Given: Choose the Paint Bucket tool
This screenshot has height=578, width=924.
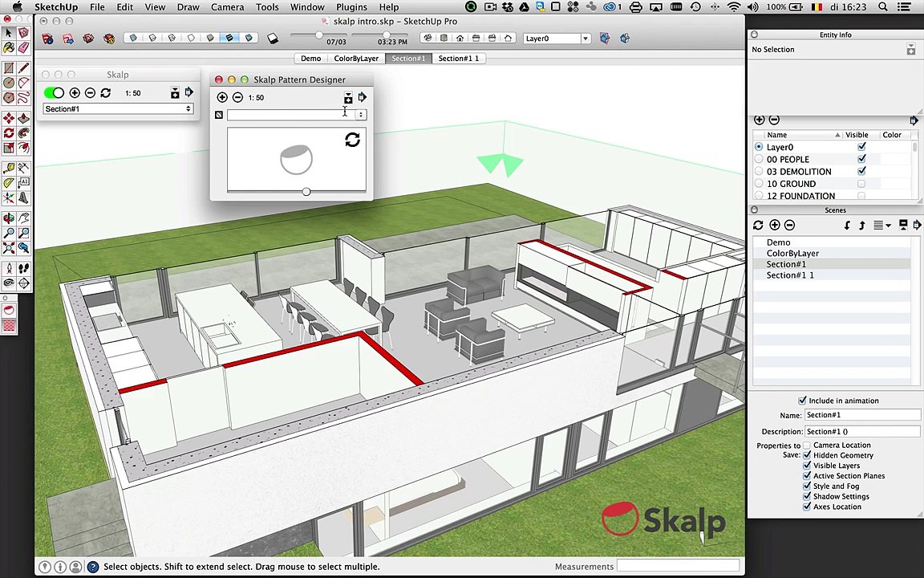Looking at the screenshot, I should coord(8,48).
